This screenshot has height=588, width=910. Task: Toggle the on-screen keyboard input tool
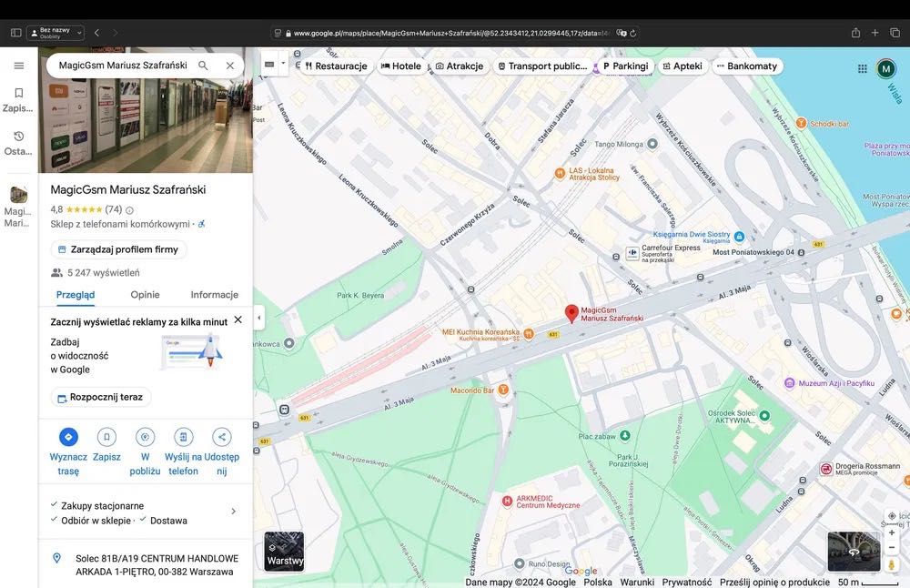point(269,65)
